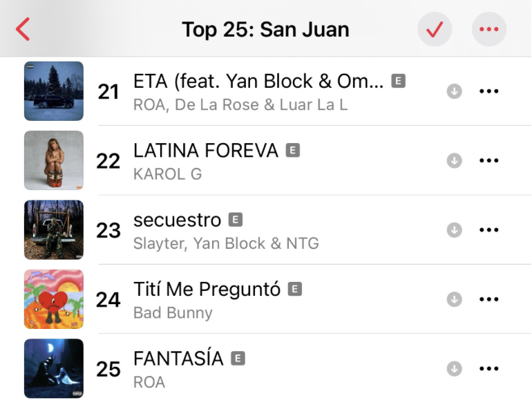This screenshot has width=532, height=416.
Task: Tap the red checkmark added-to-library button
Action: [435, 29]
